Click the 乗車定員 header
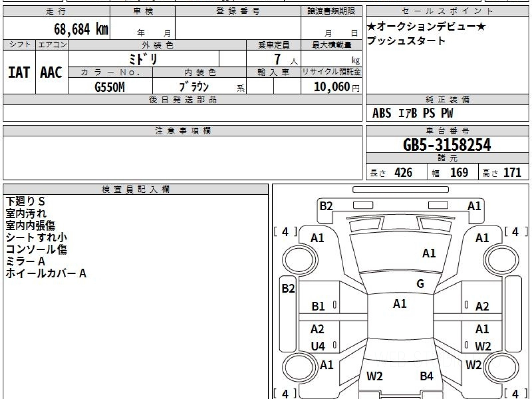532x399 pixels. point(274,45)
